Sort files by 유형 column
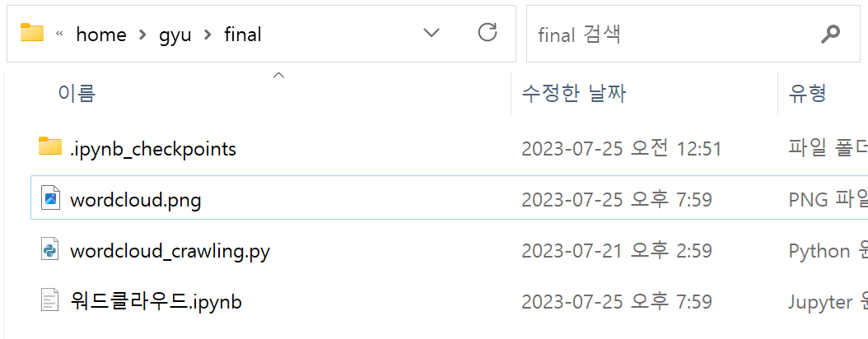Image resolution: width=868 pixels, height=339 pixels. pyautogui.click(x=808, y=94)
